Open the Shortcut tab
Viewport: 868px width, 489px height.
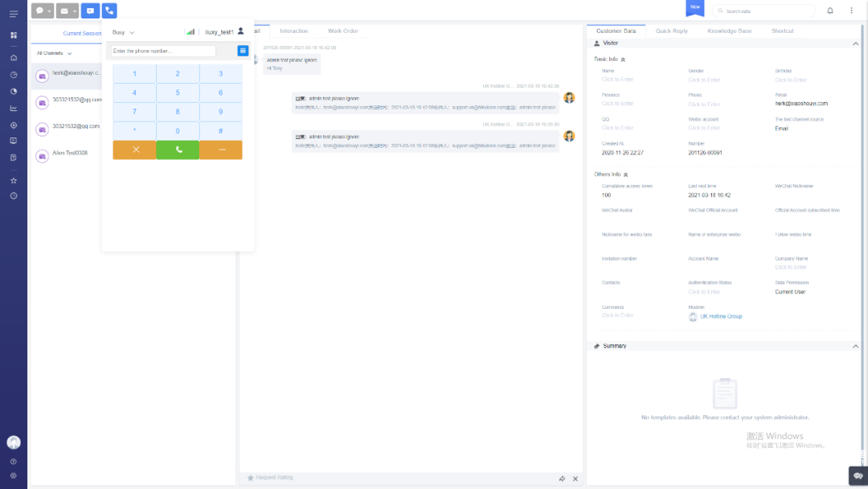pyautogui.click(x=782, y=31)
